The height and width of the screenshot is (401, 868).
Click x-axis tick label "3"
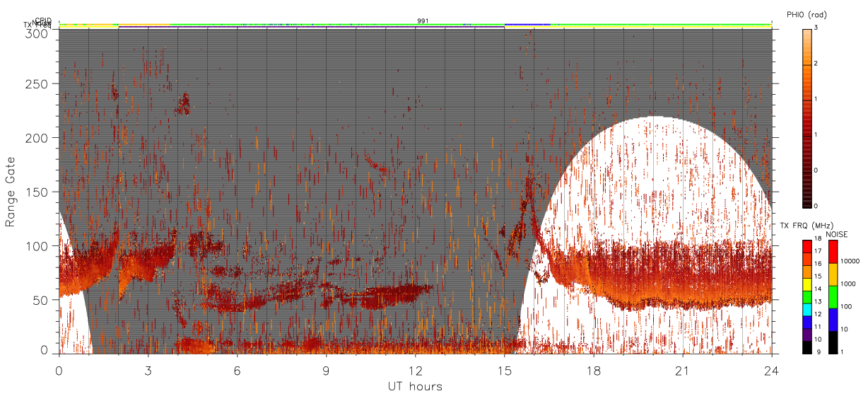[148, 371]
